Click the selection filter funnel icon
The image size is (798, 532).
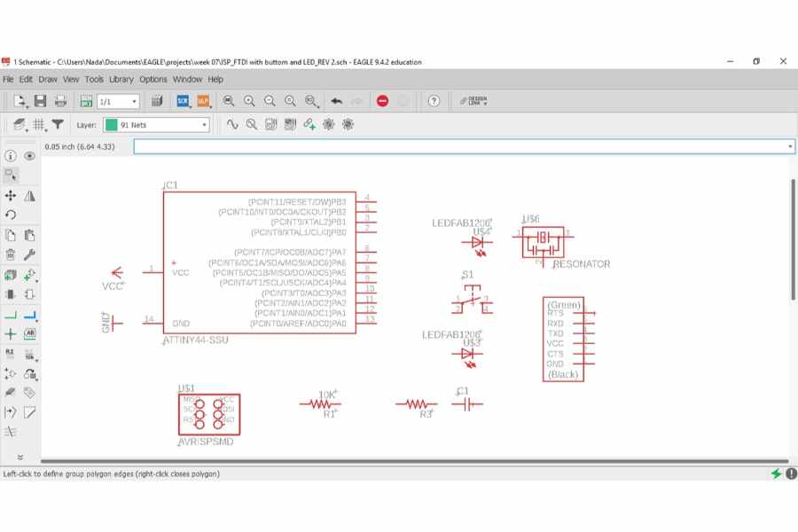coord(58,124)
